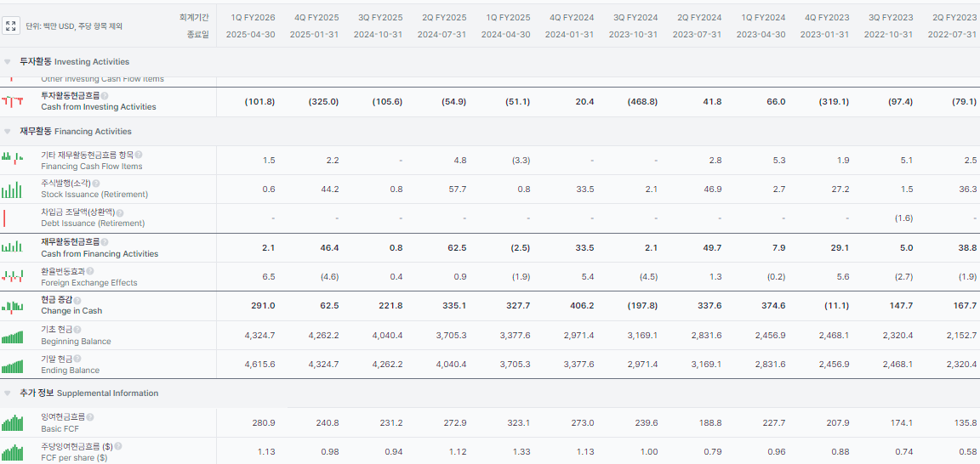Click info icon beside Debt Issuance (Retirement)
The width and height of the screenshot is (980, 464).
click(x=119, y=212)
